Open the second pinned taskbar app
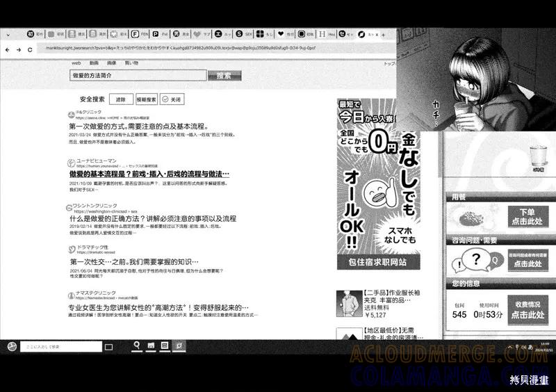The height and width of the screenshot is (392, 556). [151, 345]
